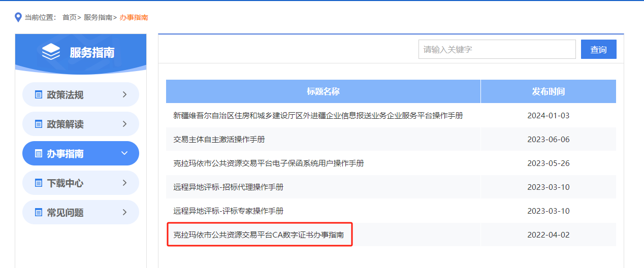Collapse the 办事指南 down chevron
This screenshot has width=644, height=268.
point(124,153)
